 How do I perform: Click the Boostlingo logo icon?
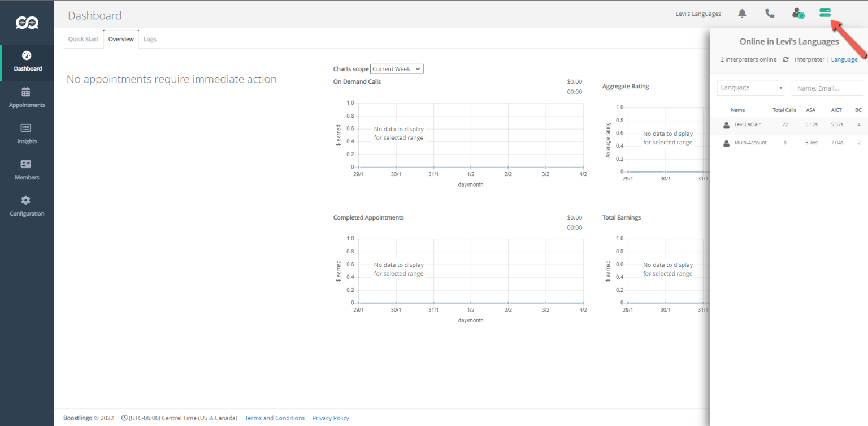(x=27, y=23)
